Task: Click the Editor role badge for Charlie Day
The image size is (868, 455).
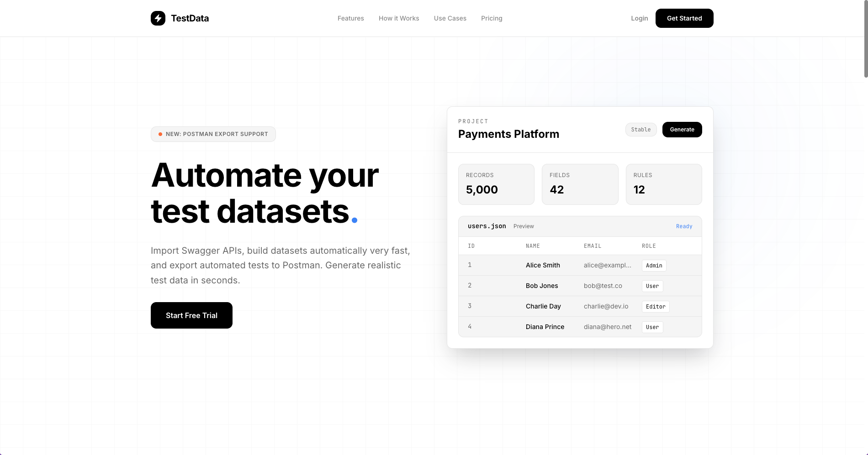Action: 655,306
